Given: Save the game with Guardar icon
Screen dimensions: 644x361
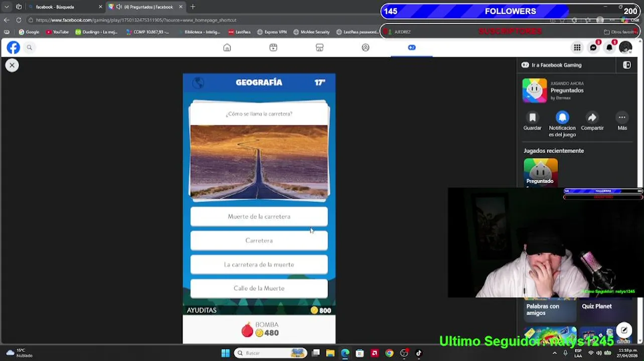Looking at the screenshot, I should pos(532,117).
